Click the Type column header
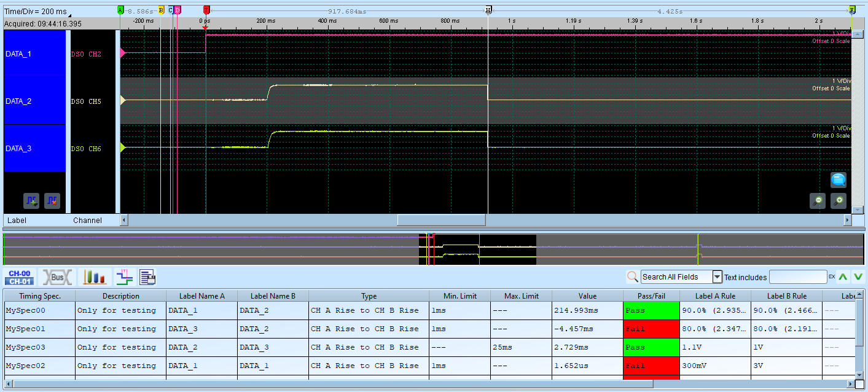Viewport: 868px width, 392px height. [369, 296]
